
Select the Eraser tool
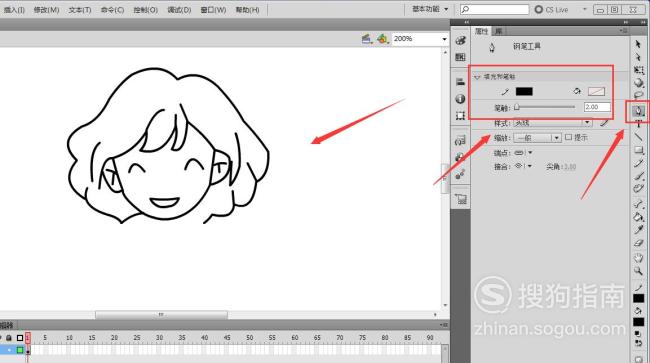[x=638, y=243]
